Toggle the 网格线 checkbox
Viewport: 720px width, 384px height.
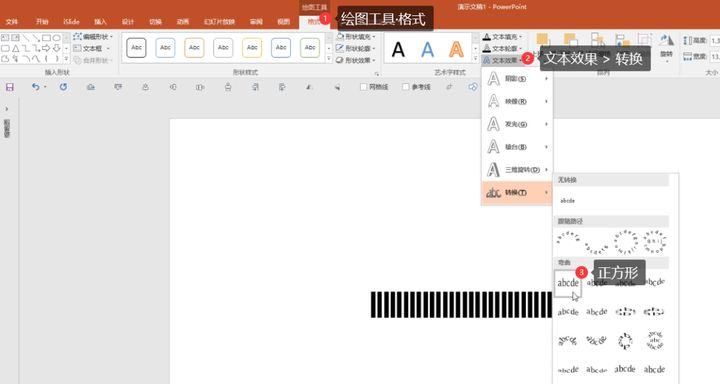pyautogui.click(x=363, y=87)
